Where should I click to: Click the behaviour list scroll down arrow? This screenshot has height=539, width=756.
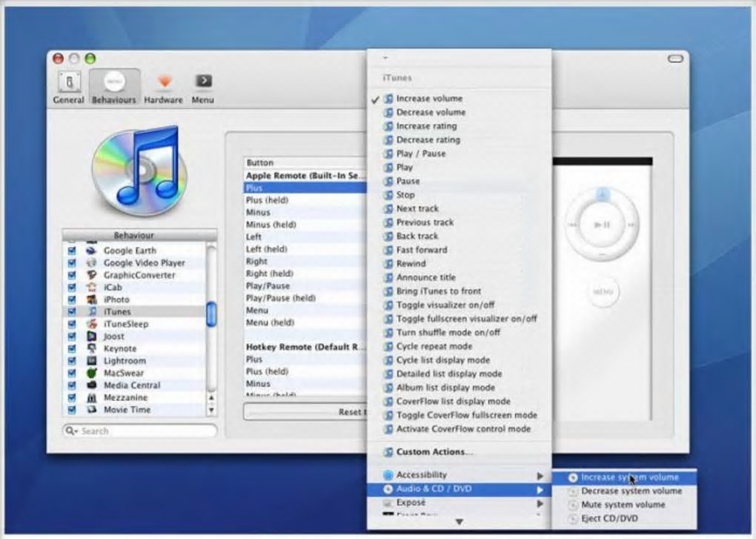211,410
